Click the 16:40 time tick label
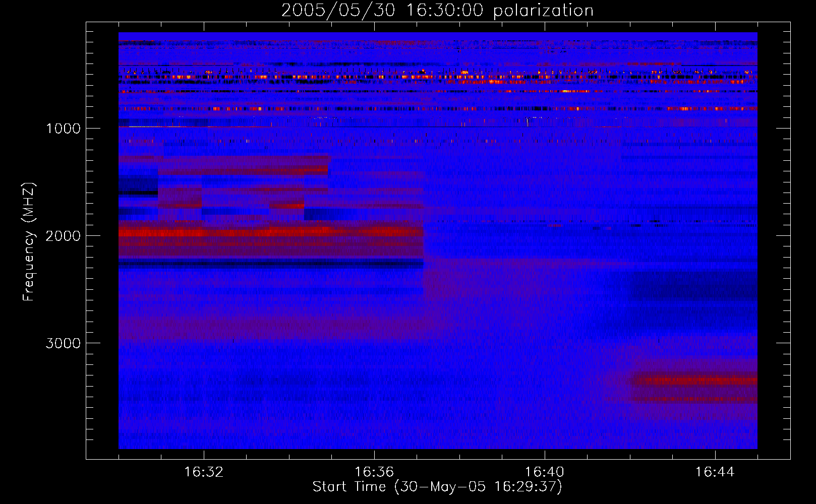The width and height of the screenshot is (816, 504). click(x=545, y=472)
